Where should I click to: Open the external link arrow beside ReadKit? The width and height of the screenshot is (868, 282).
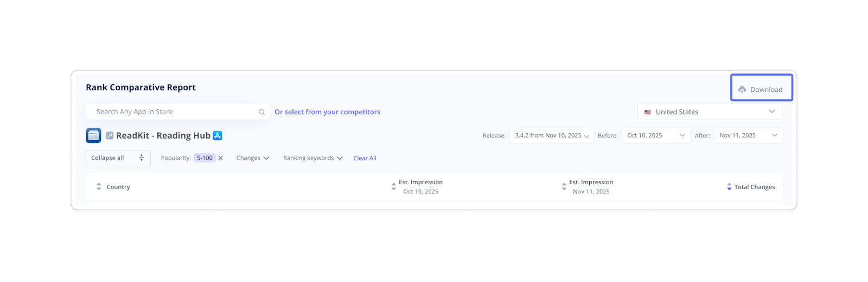(x=110, y=135)
